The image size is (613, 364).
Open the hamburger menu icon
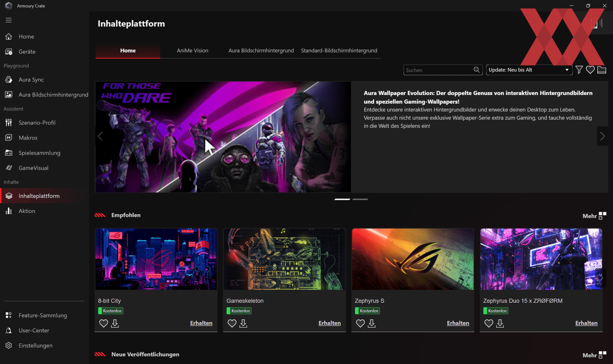tap(9, 20)
